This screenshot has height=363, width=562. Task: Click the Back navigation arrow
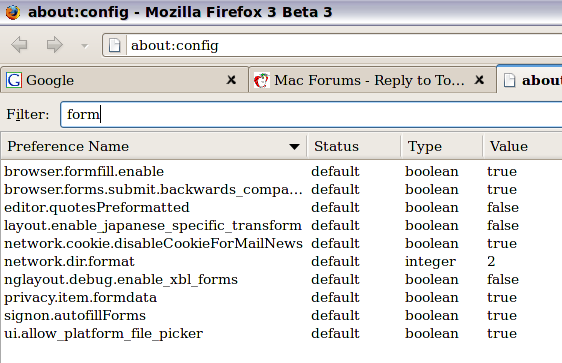click(19, 45)
